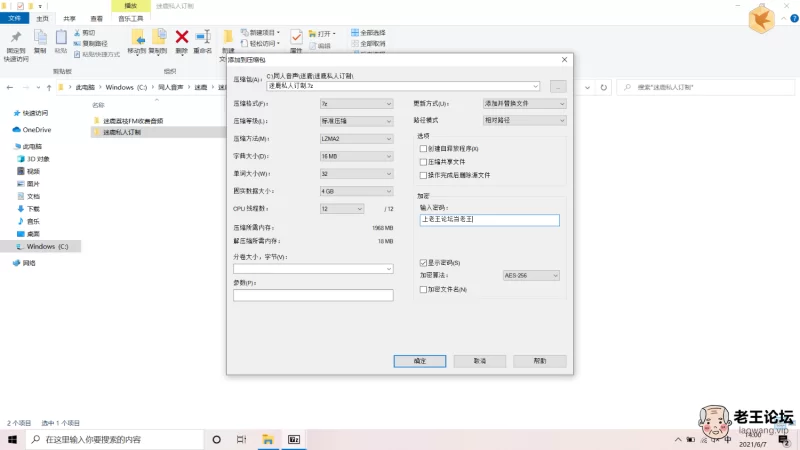This screenshot has height=450, width=800.
Task: Open the 4 GB solid block dropdown
Action: pos(356,191)
